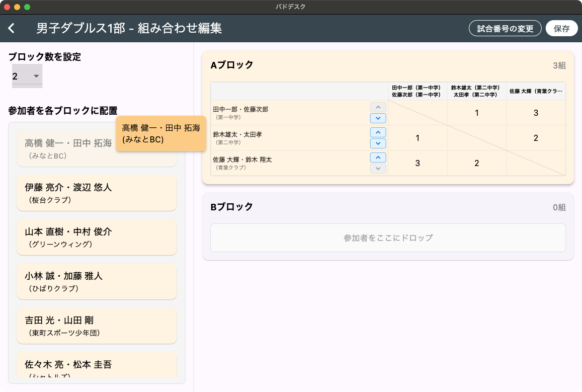Click 佐藤 大輝・鈴木 翔太 row name
The height and width of the screenshot is (392, 582).
click(x=242, y=160)
